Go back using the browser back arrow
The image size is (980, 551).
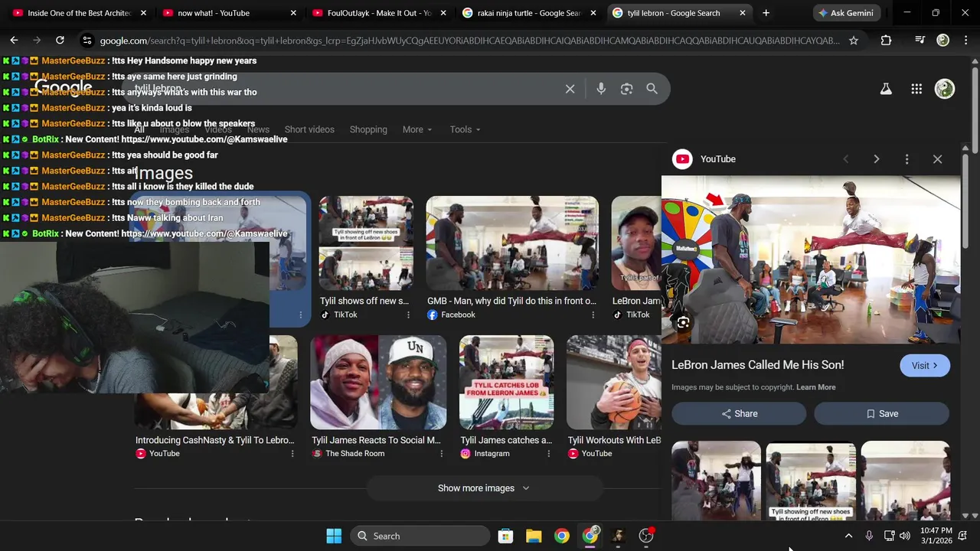coord(14,40)
